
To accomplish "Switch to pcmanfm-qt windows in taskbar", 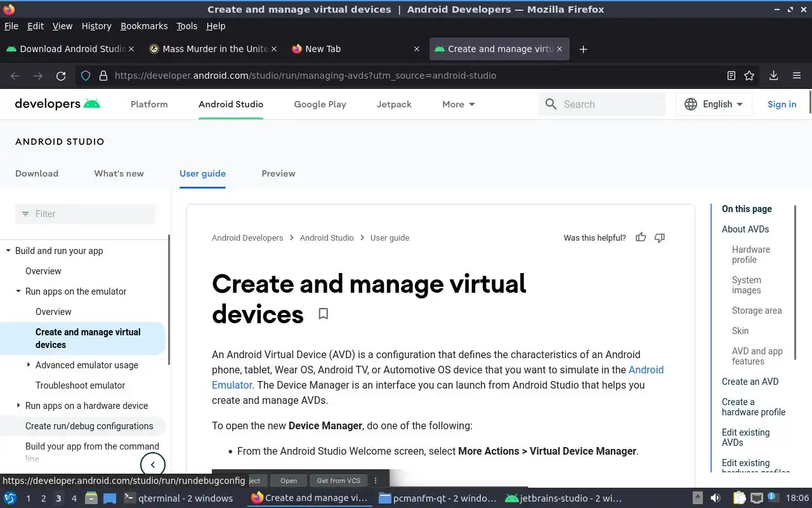I will click(438, 498).
